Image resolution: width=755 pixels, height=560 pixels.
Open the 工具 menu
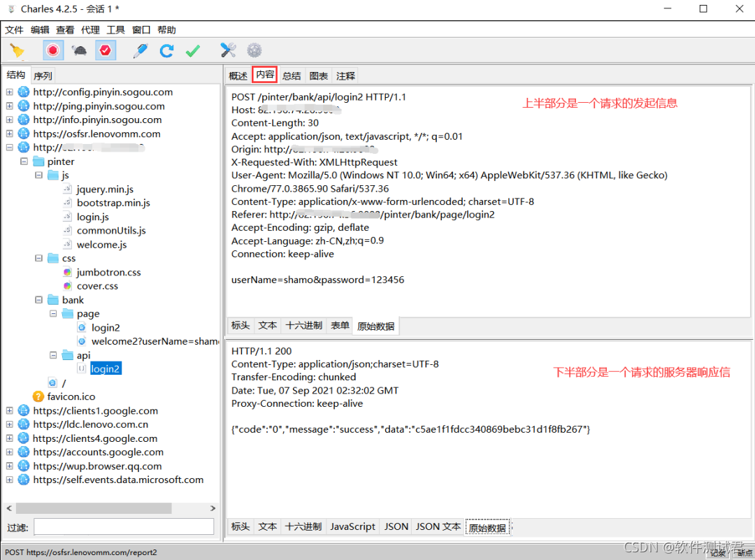tap(115, 30)
